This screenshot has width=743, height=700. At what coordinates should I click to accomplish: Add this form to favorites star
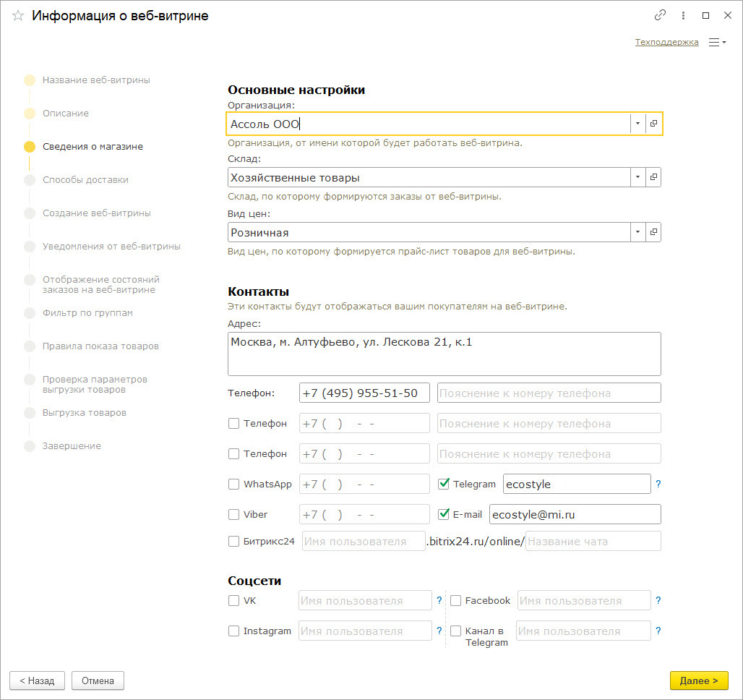coord(18,15)
